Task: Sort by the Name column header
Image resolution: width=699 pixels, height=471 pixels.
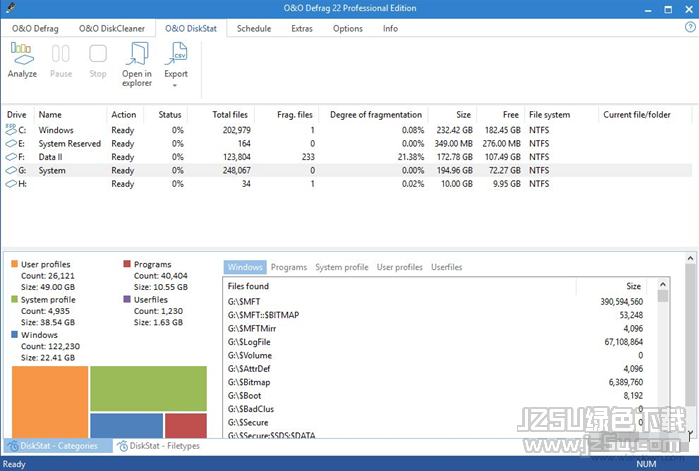Action: pos(70,115)
